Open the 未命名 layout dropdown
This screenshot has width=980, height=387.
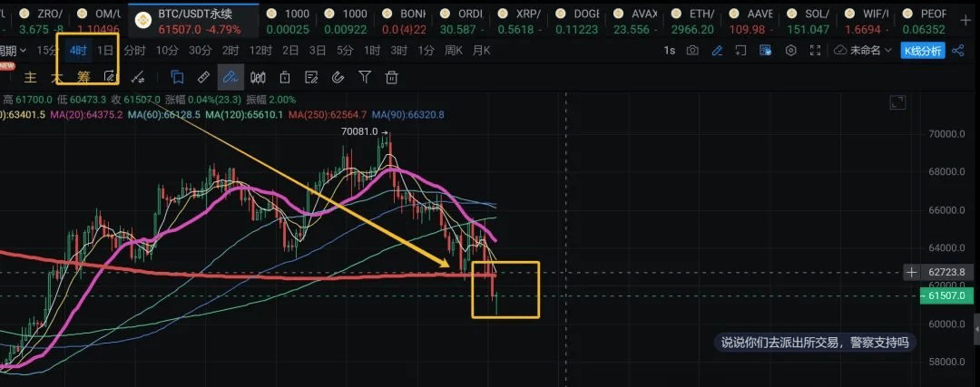tap(863, 51)
